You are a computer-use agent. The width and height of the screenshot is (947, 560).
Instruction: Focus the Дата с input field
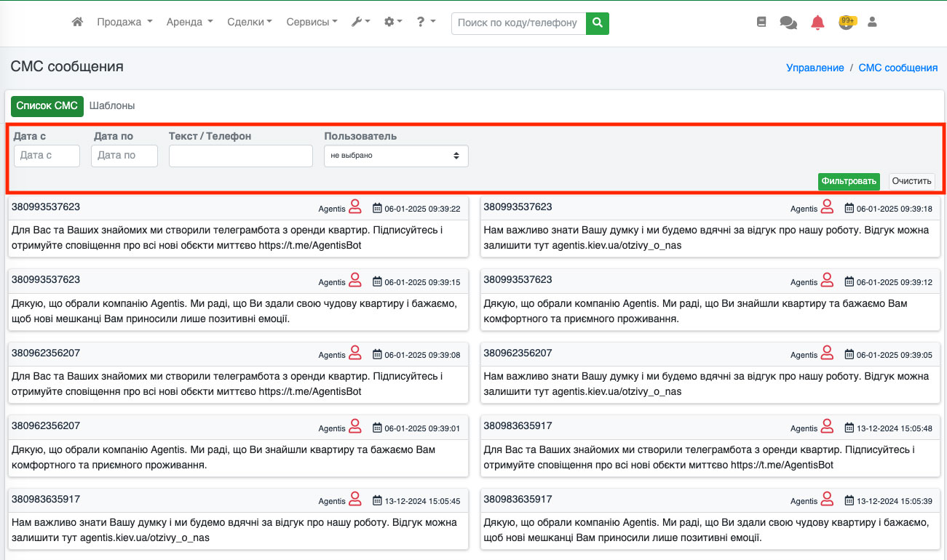point(47,156)
